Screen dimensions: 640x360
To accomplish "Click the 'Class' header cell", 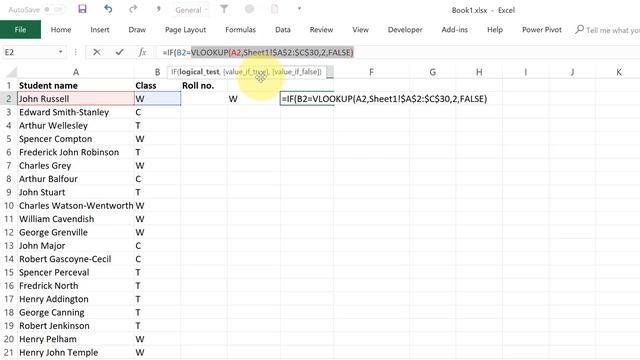I will pyautogui.click(x=158, y=85).
